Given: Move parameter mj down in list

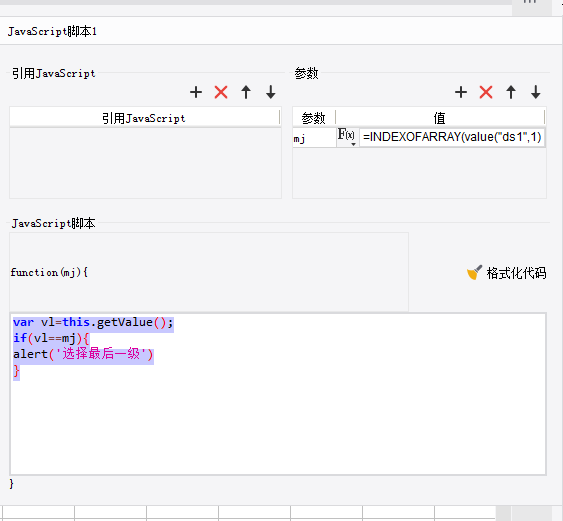Looking at the screenshot, I should (x=536, y=92).
